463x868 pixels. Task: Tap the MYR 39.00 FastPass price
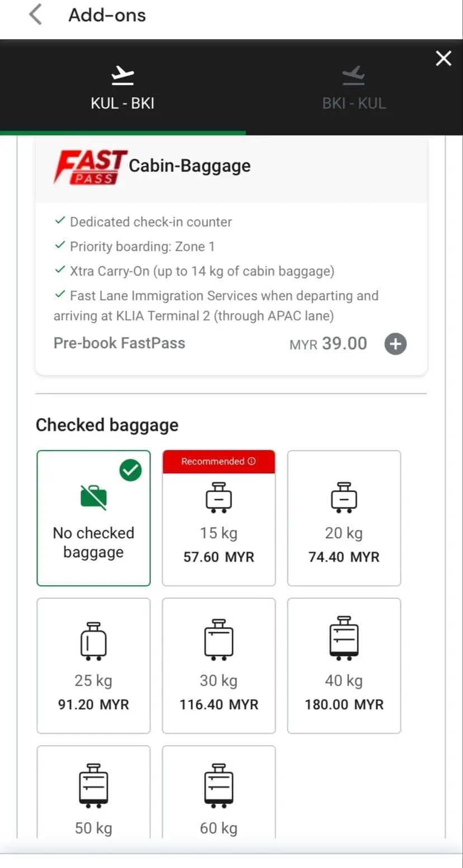pos(328,344)
